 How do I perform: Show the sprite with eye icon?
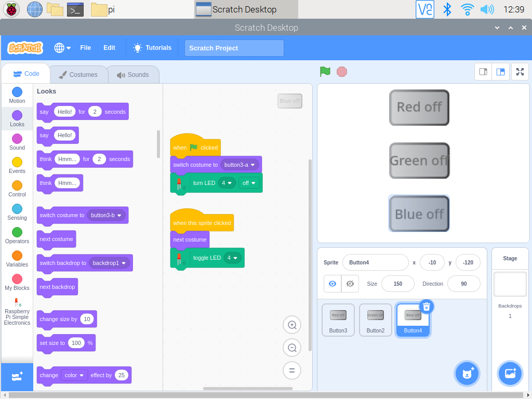point(332,284)
